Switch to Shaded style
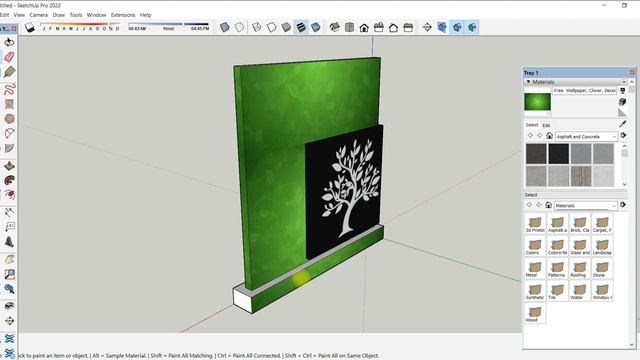Viewport: 640px width, 360px height. 287,27
